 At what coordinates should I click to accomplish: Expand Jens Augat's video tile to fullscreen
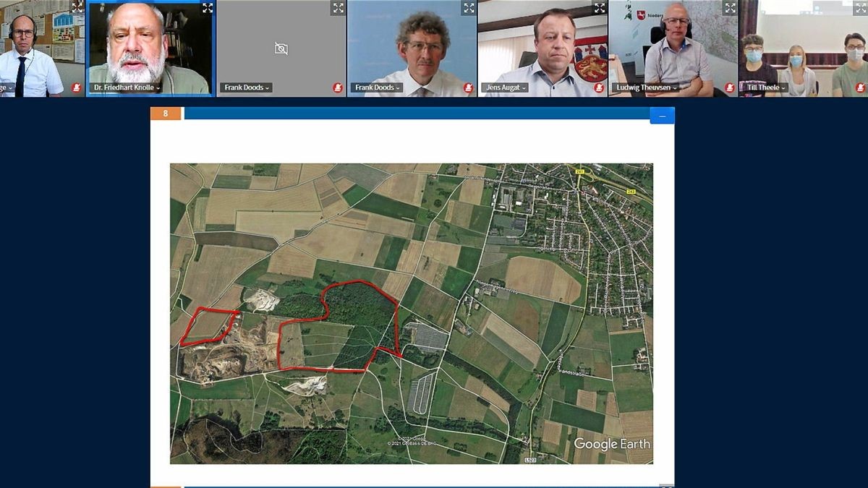pyautogui.click(x=600, y=8)
